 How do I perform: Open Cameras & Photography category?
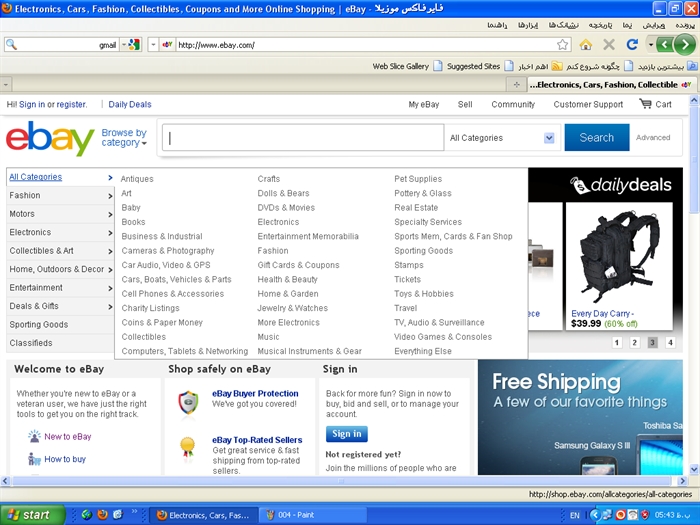pos(168,251)
